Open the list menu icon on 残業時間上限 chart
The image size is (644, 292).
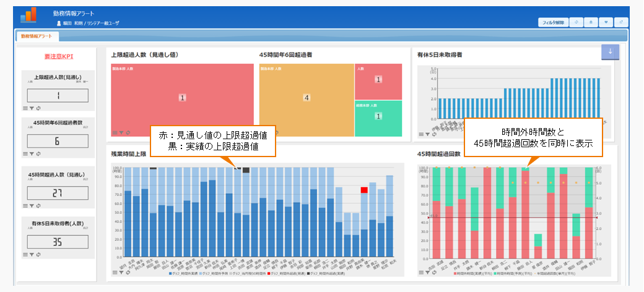point(114,272)
